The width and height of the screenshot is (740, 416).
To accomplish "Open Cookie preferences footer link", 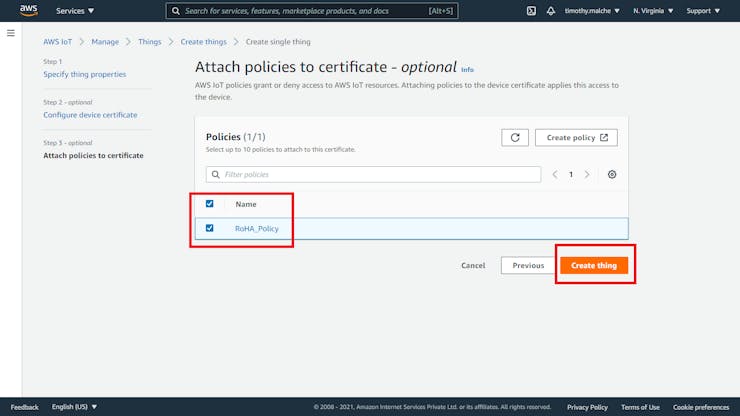I will (x=701, y=407).
